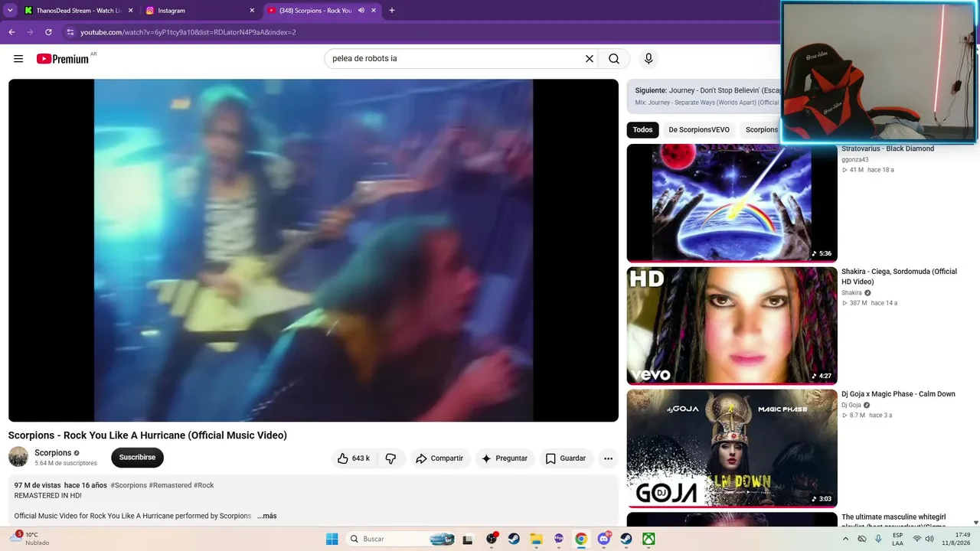Image resolution: width=980 pixels, height=551 pixels.
Task: Select the Scorpions YouTube tab
Action: tap(320, 11)
